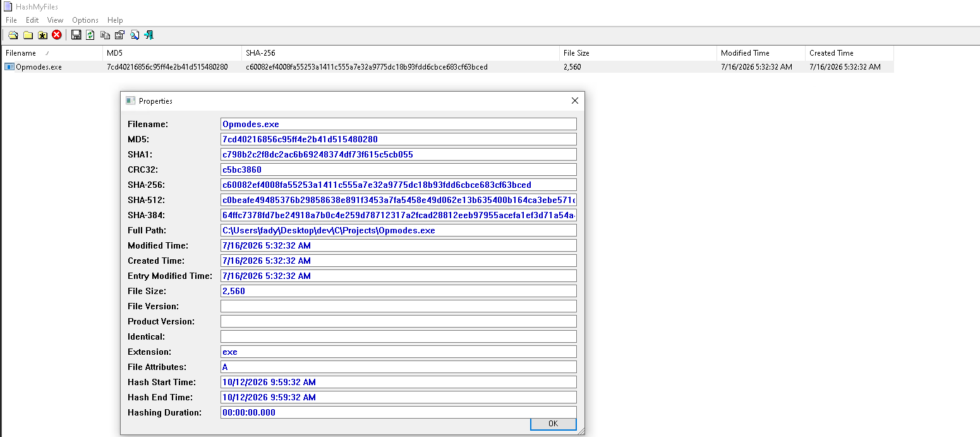Open the Edit menu
This screenshot has width=980, height=437.
[x=32, y=20]
